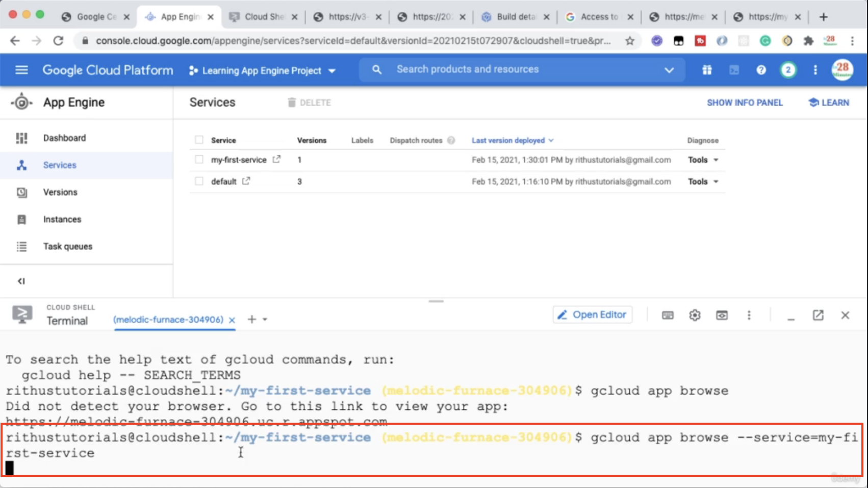Sort by Last version deployed column
This screenshot has width=868, height=488.
(x=512, y=140)
